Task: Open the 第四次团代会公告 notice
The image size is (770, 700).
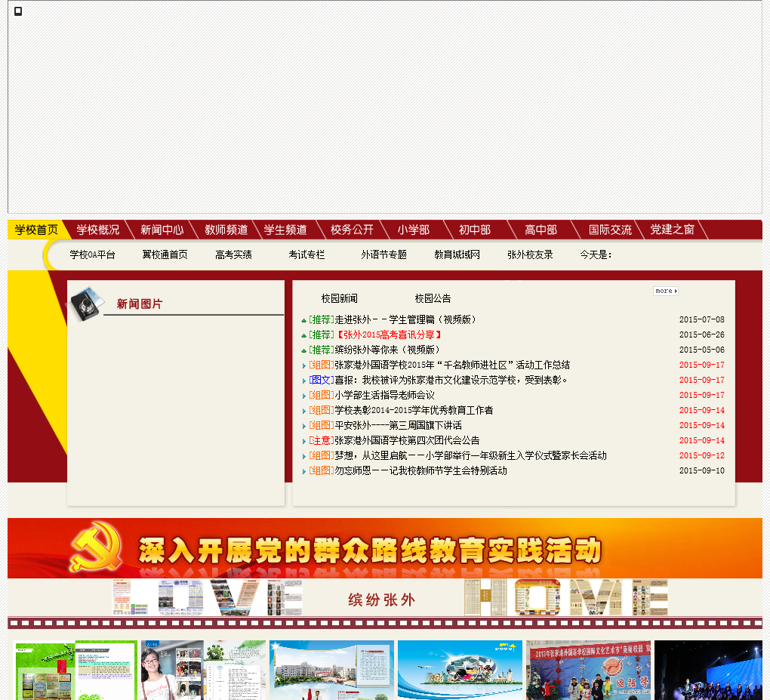Action: coord(407,441)
